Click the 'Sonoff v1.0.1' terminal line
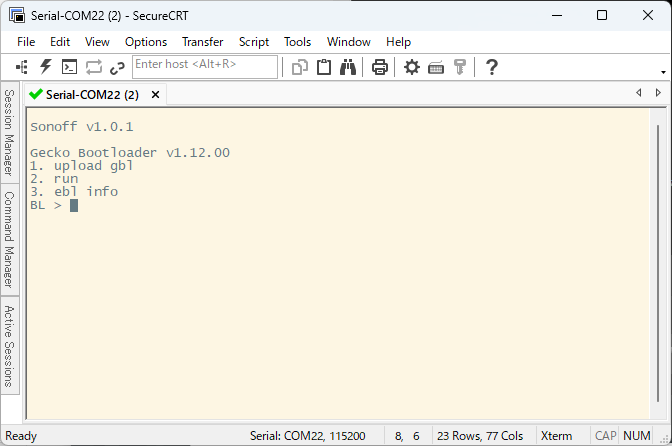Viewport: 672px width, 446px height. click(x=81, y=127)
